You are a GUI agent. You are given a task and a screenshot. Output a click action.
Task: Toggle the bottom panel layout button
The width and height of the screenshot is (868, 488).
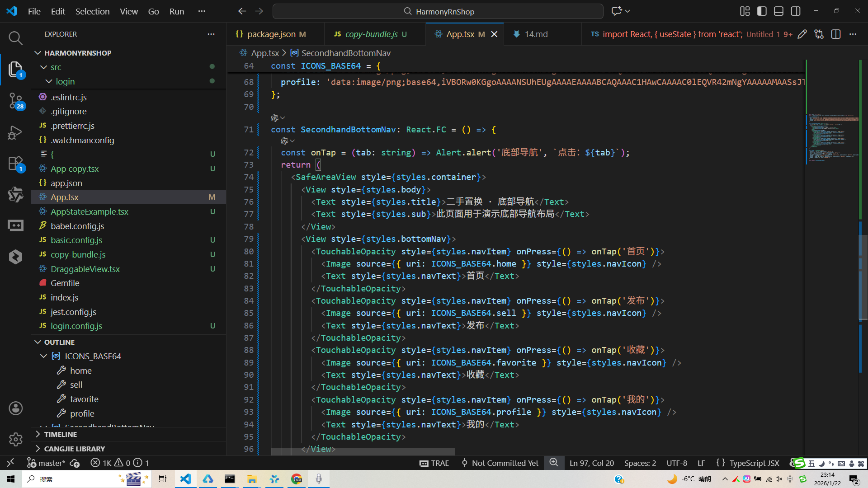coord(778,11)
